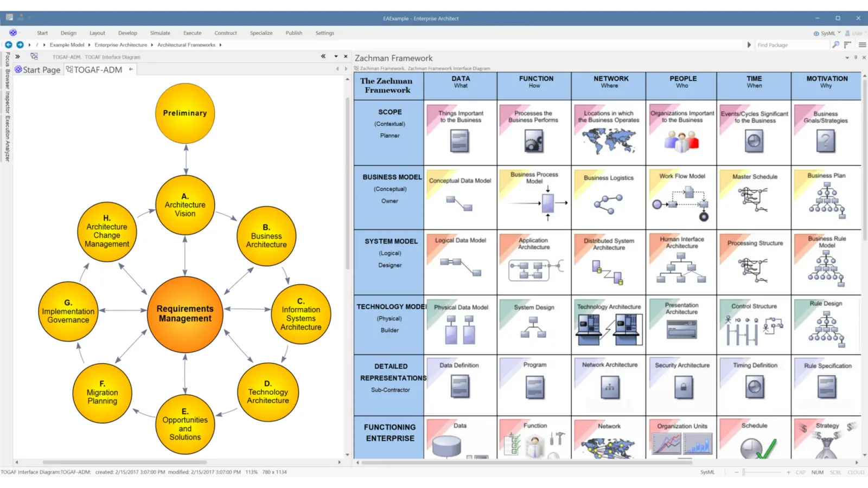Image resolution: width=868 pixels, height=488 pixels.
Task: Click the forward navigation arrow icon
Action: click(x=19, y=44)
